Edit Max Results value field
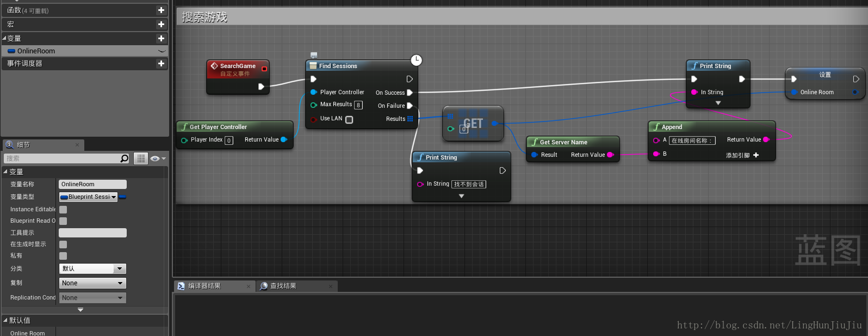868x336 pixels. [x=358, y=105]
